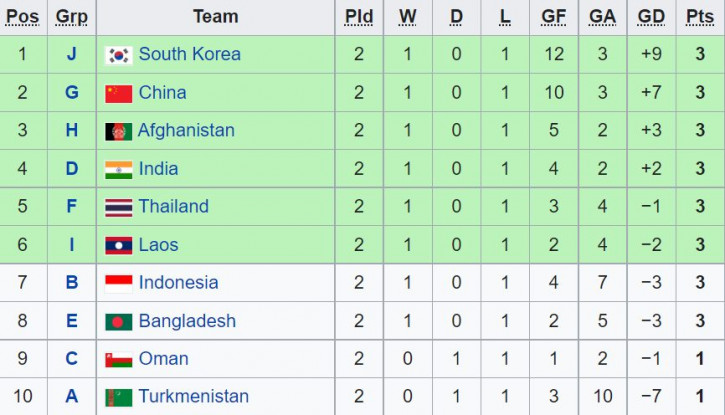Open the Indonesia team link
725x415 pixels.
click(178, 282)
